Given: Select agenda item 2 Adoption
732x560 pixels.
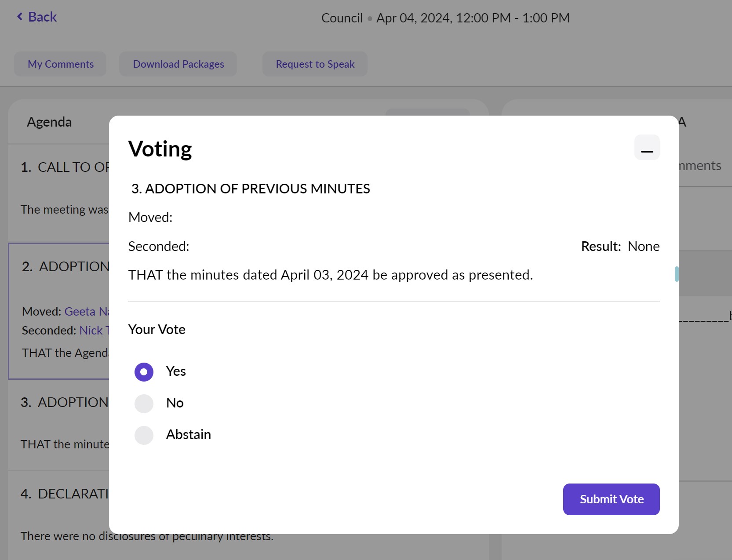Looking at the screenshot, I should click(x=65, y=266).
